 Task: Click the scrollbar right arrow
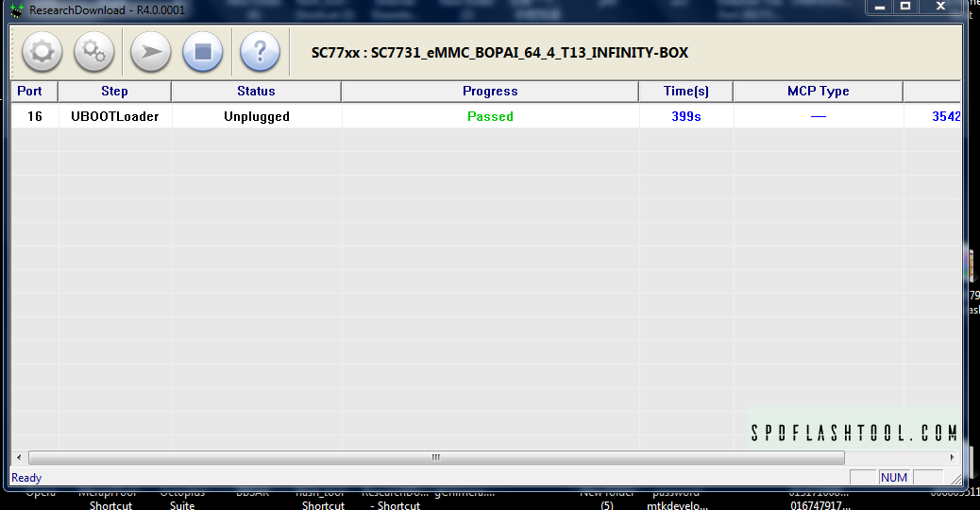952,457
